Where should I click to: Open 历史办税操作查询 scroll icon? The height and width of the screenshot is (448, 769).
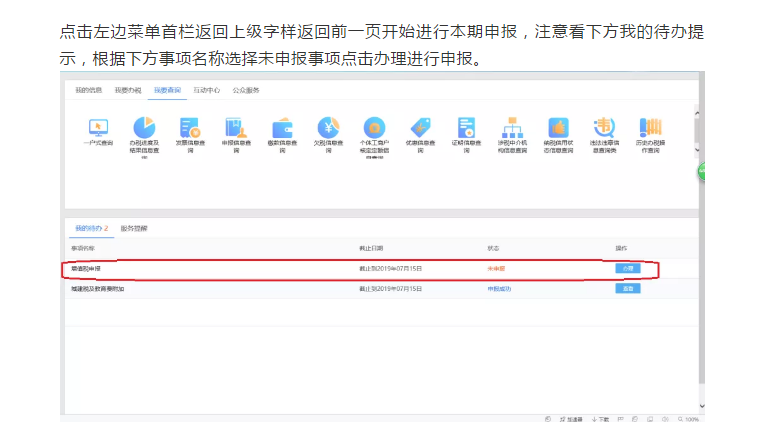tap(650, 128)
